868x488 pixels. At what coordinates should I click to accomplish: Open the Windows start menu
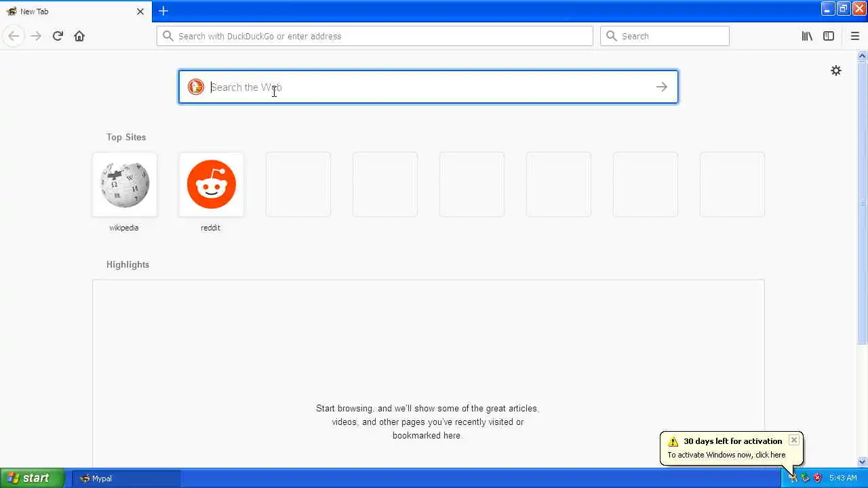click(x=33, y=478)
